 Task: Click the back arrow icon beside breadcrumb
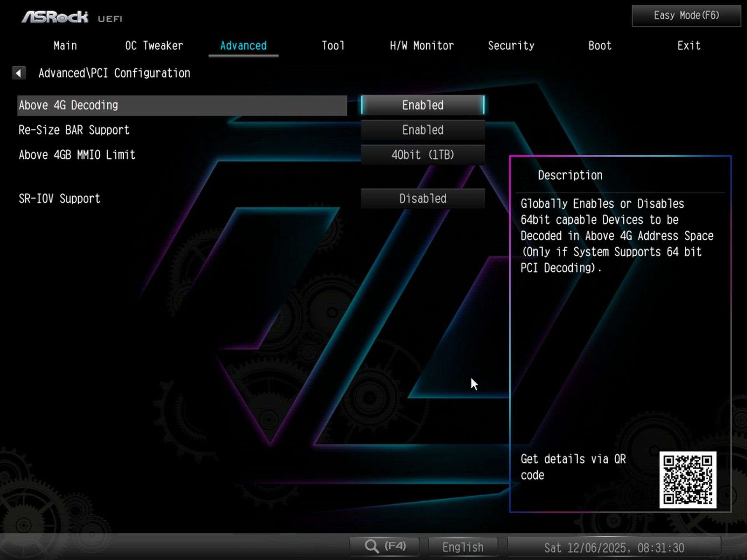pos(19,73)
